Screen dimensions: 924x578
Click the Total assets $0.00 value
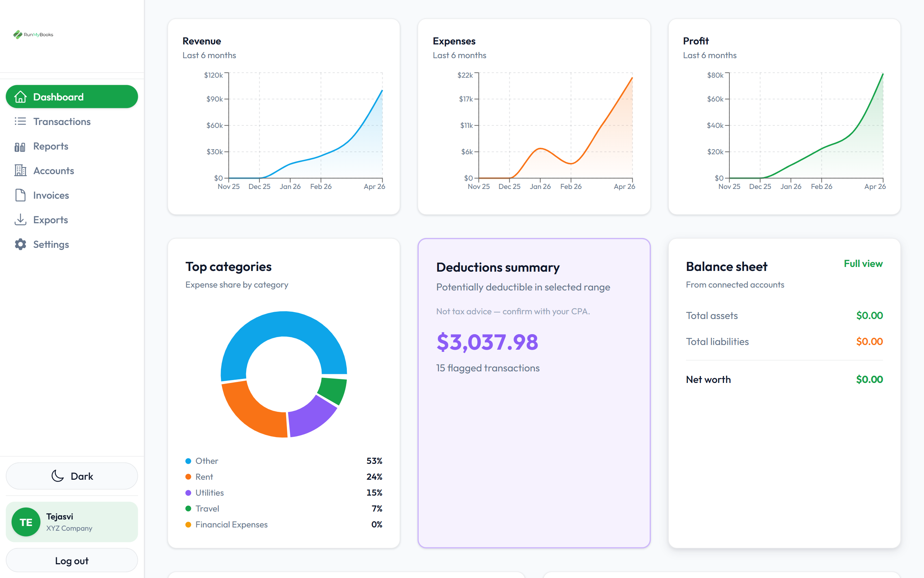[x=869, y=315]
